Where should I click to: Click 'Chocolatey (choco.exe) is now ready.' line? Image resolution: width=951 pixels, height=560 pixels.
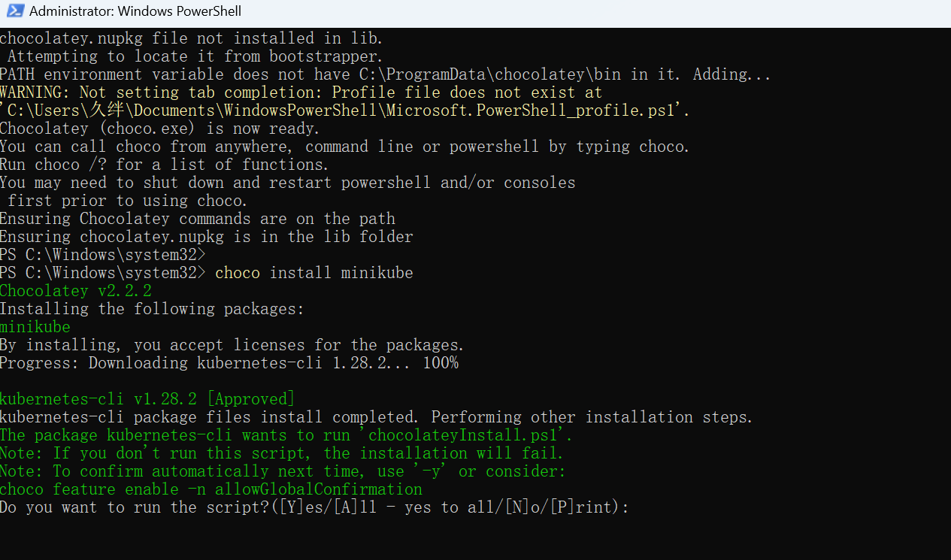click(160, 129)
